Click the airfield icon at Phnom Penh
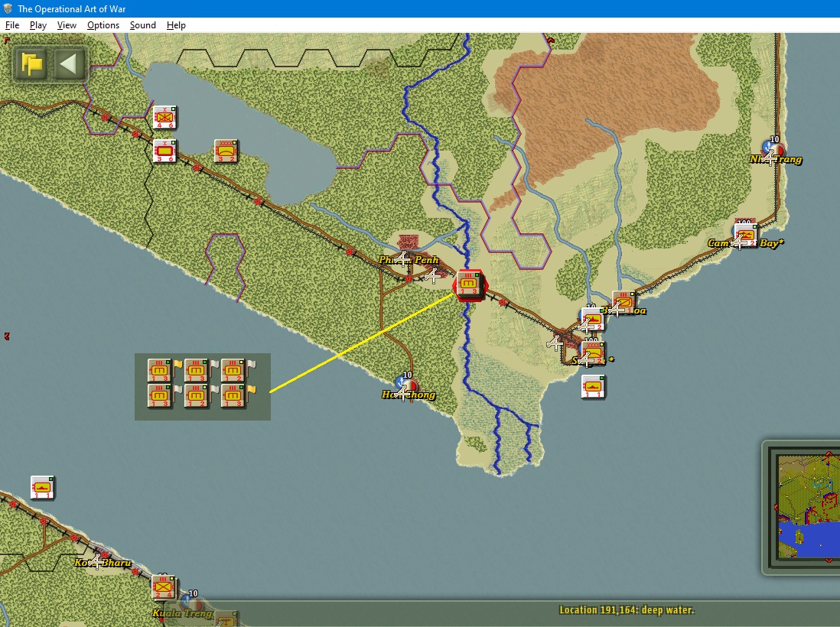 click(402, 258)
